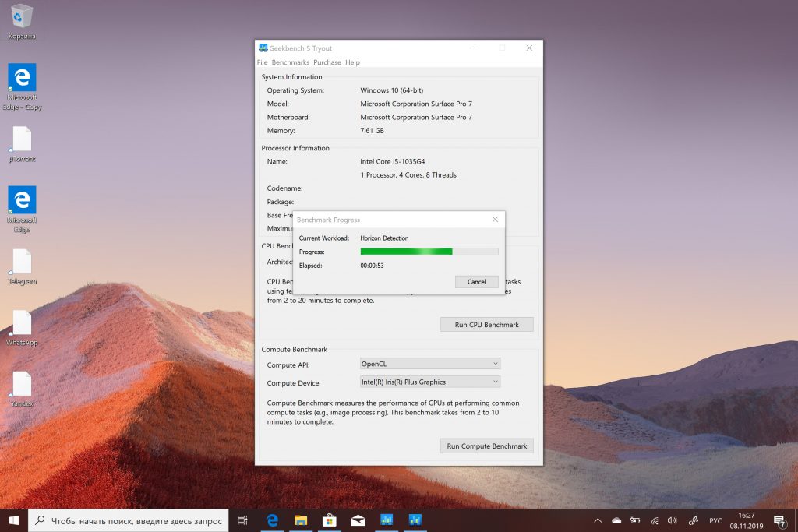This screenshot has height=532, width=798.
Task: Open the File menu
Action: [262, 62]
